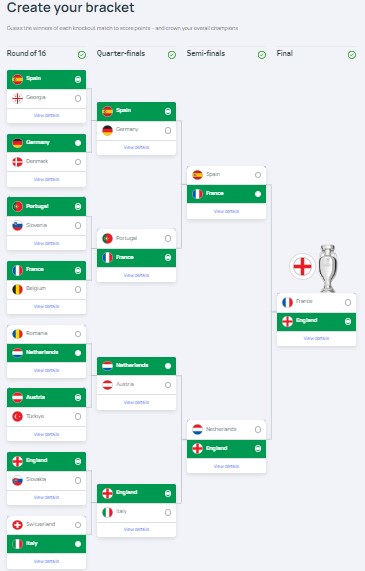Image resolution: width=365 pixels, height=571 pixels.
Task: Open View details under the Final match
Action: (316, 338)
